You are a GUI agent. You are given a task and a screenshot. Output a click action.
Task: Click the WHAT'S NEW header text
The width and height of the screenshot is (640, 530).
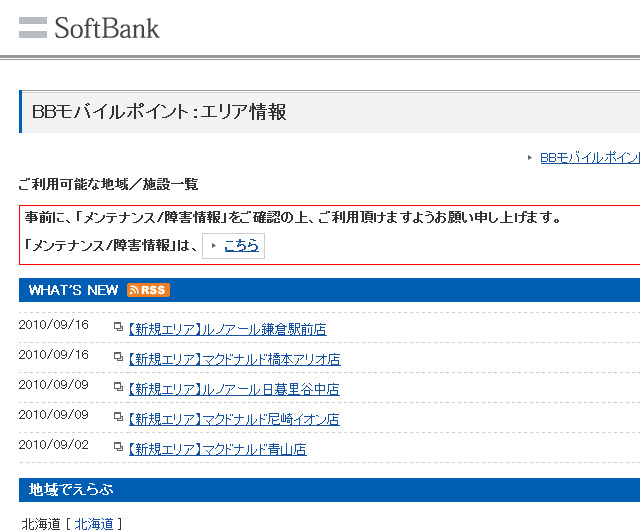pyautogui.click(x=73, y=290)
